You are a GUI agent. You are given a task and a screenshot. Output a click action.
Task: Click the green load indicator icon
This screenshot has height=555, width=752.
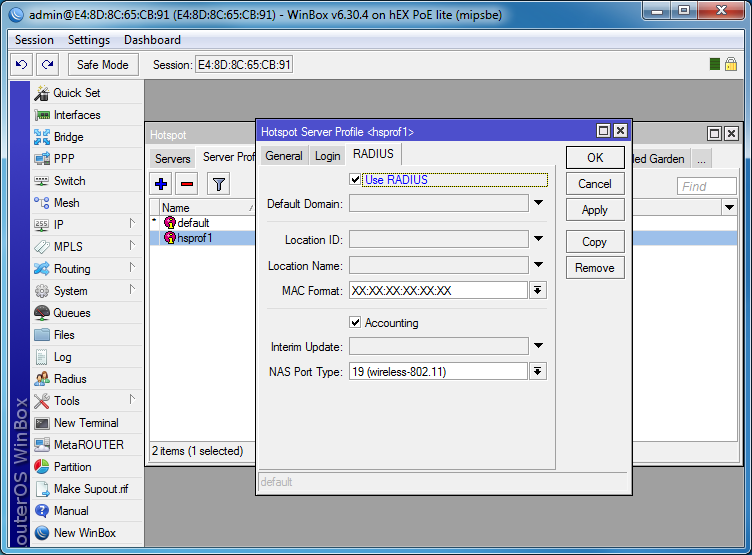coord(715,64)
